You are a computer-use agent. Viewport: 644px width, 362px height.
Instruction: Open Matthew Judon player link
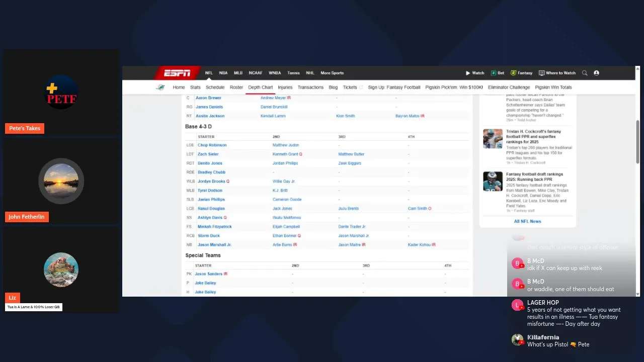(x=286, y=145)
